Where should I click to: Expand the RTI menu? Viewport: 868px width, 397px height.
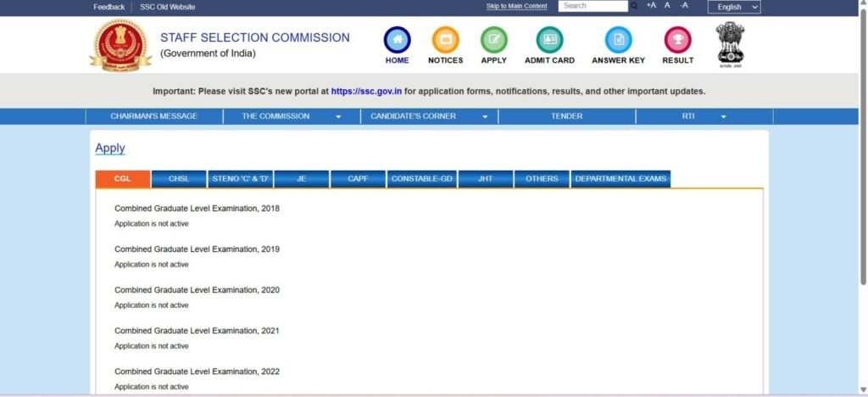704,116
